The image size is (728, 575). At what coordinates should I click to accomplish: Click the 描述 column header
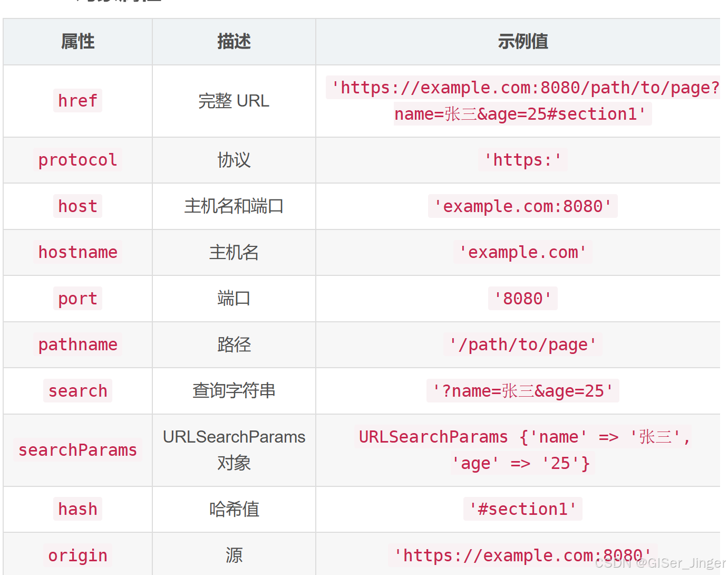pos(234,42)
